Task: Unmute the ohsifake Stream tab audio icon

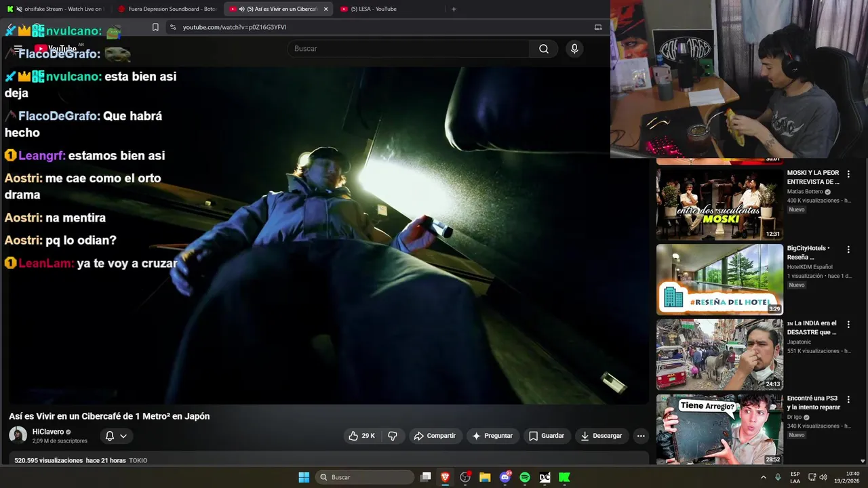Action: (18, 9)
